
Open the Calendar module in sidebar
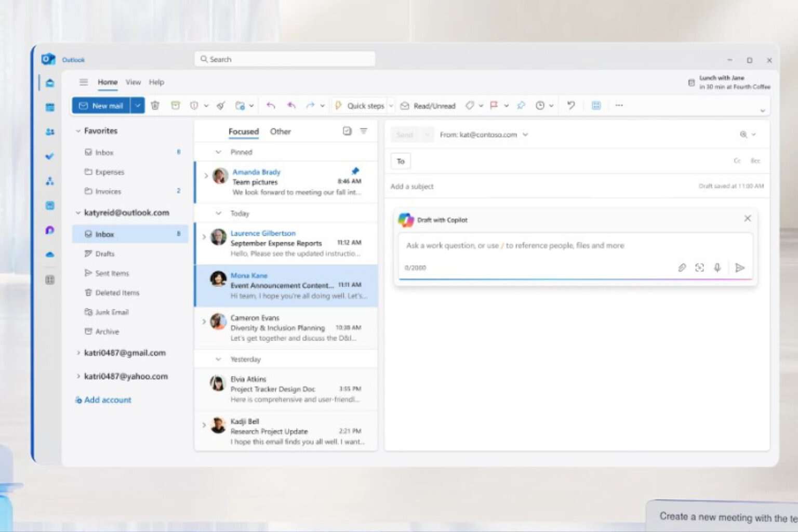[x=50, y=108]
